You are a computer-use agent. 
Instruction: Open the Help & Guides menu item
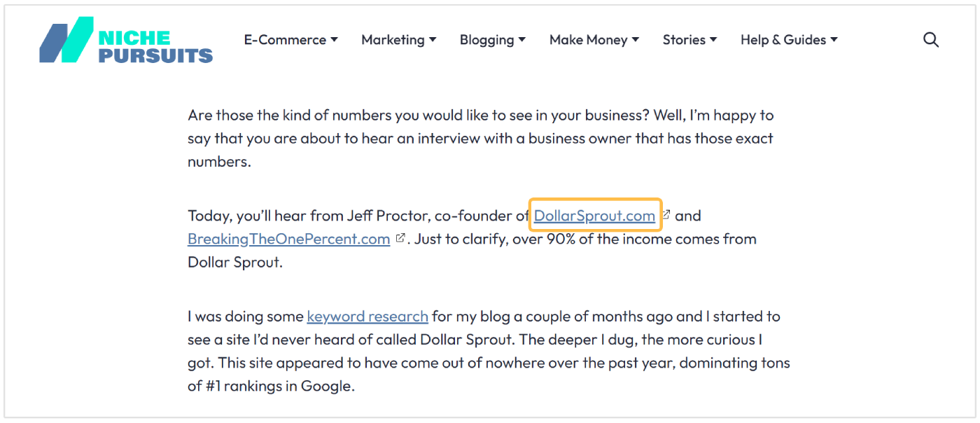point(783,40)
